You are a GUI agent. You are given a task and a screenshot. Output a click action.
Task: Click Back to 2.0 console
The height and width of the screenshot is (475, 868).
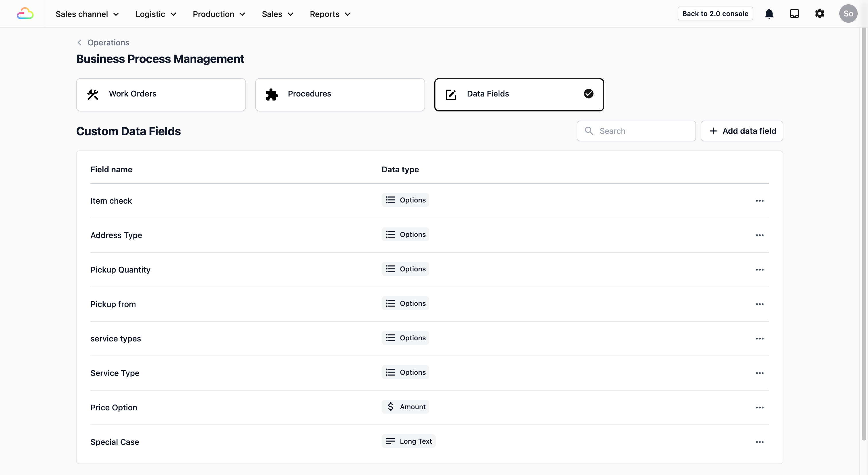pyautogui.click(x=715, y=13)
